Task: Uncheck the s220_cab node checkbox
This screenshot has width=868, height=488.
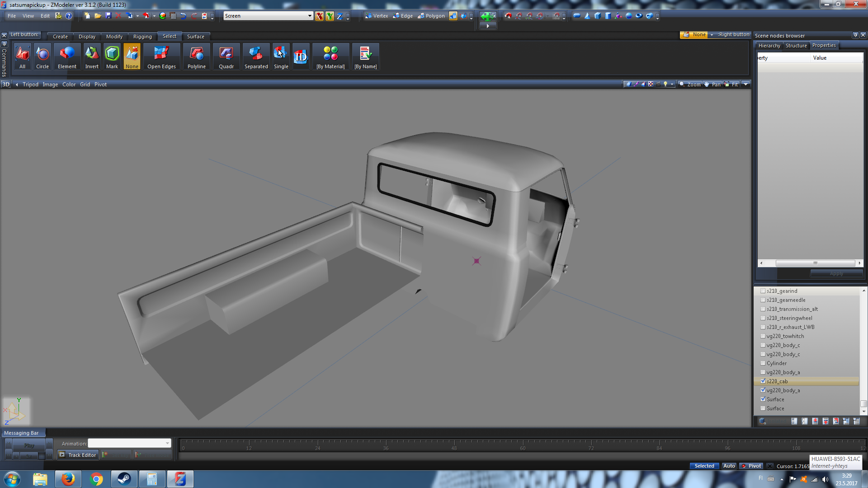Action: pos(763,381)
